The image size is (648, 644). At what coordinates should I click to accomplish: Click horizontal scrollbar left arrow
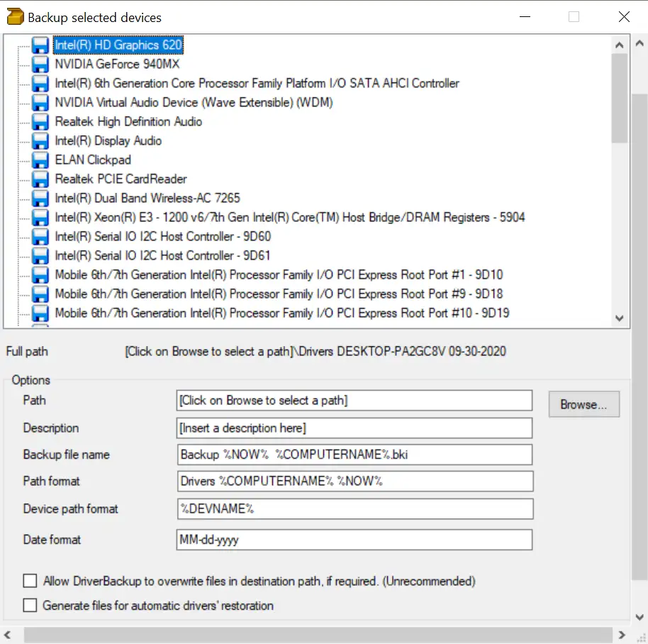7,635
